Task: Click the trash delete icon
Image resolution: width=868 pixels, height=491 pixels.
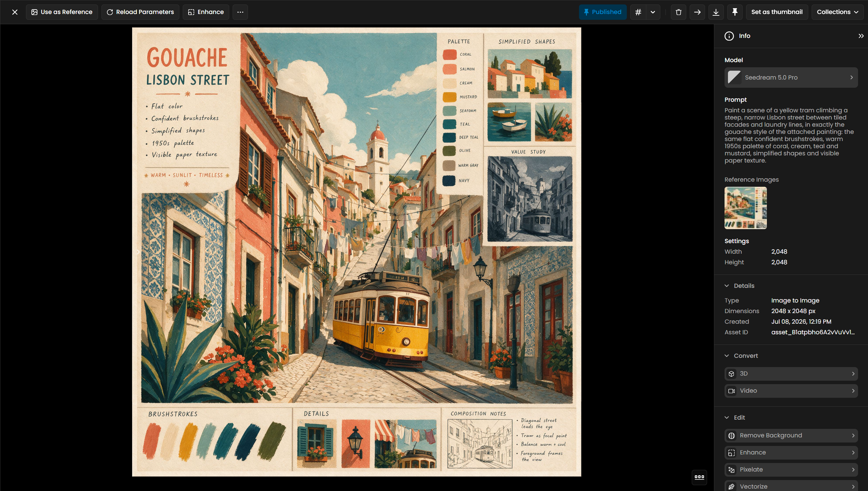Action: point(678,12)
